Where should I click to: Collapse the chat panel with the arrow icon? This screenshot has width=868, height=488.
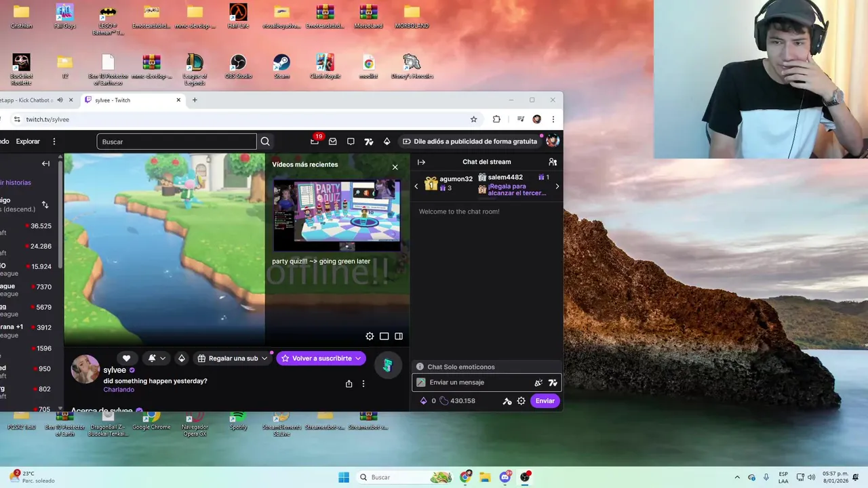pos(421,162)
